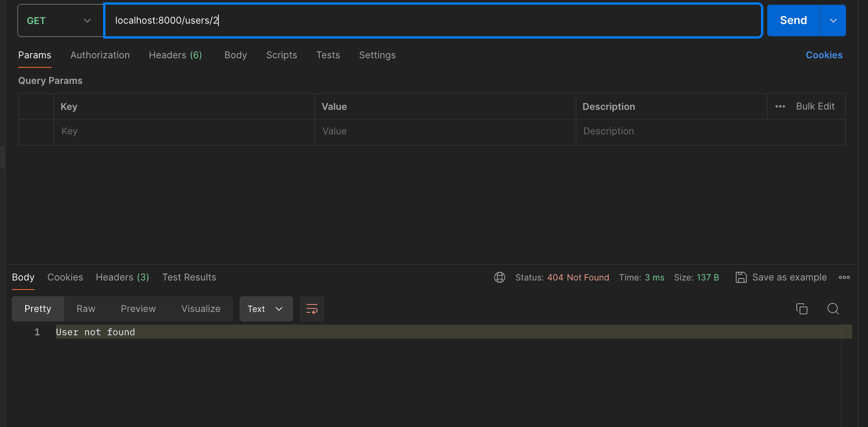The width and height of the screenshot is (868, 427).
Task: Click the query param Key input field
Action: pyautogui.click(x=183, y=131)
